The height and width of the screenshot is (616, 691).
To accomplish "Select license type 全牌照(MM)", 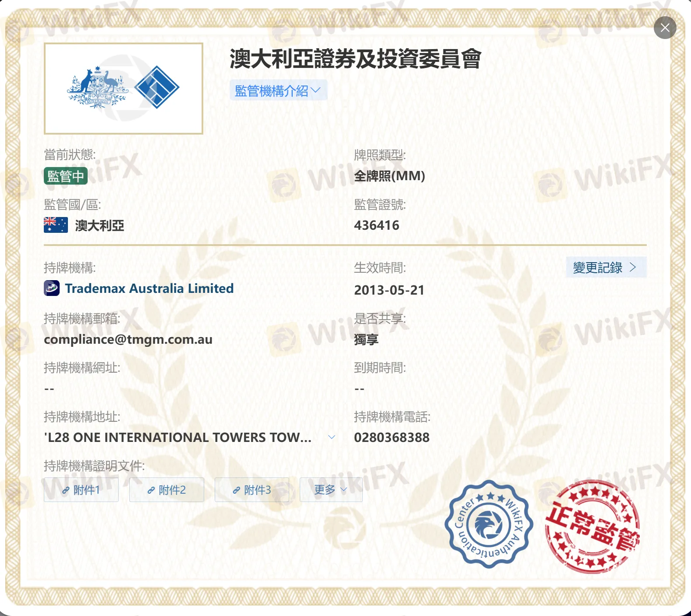I will click(x=390, y=176).
